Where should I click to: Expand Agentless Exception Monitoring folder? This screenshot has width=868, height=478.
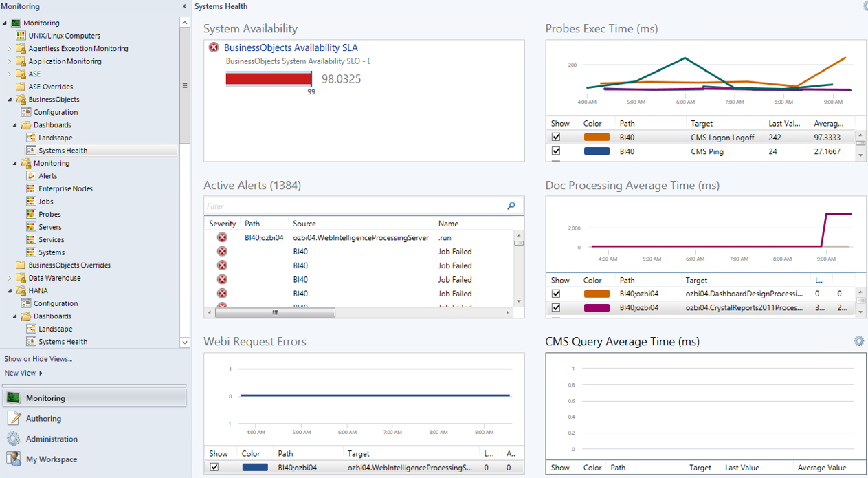(10, 49)
